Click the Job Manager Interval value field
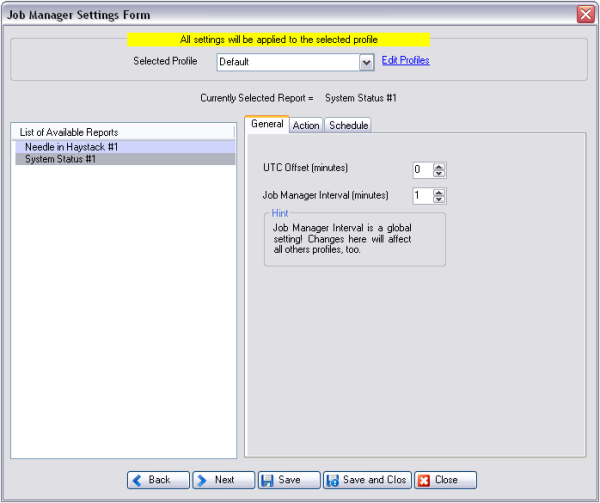 click(x=422, y=196)
